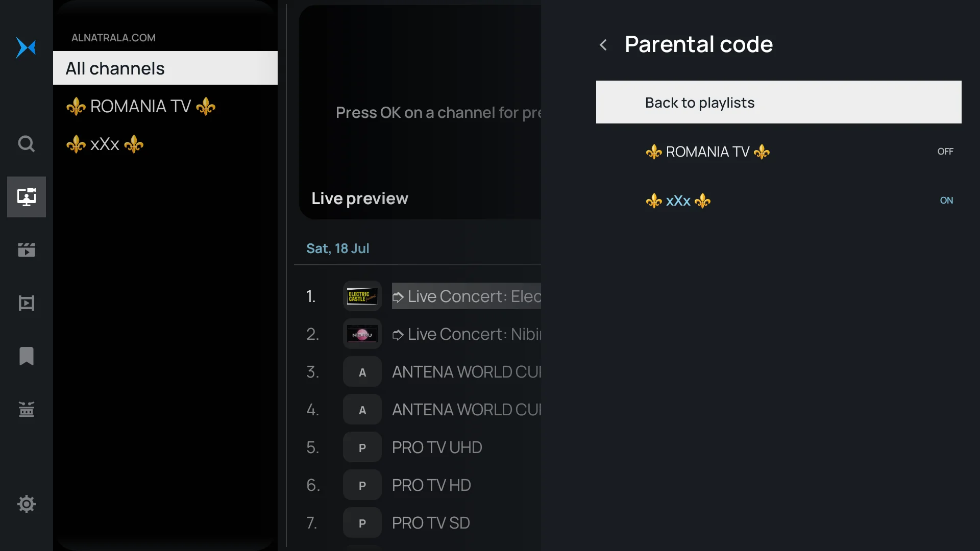The width and height of the screenshot is (980, 551).
Task: Select PRO TV UHD channel
Action: click(437, 447)
